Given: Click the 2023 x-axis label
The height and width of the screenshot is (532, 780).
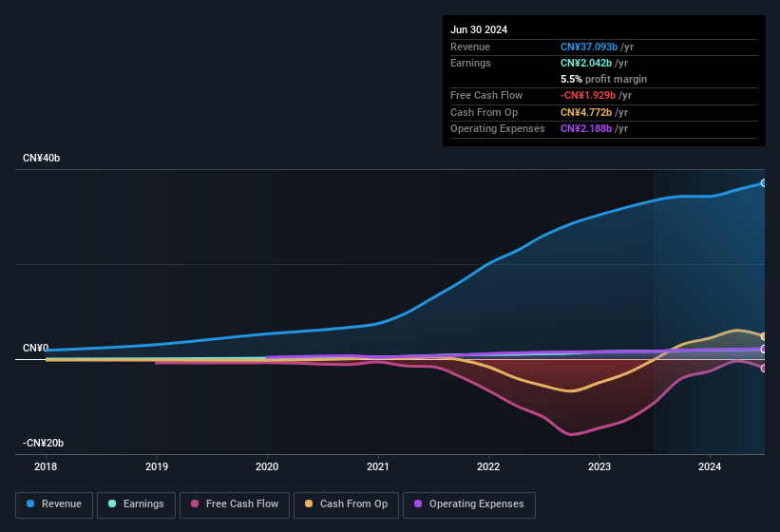Looking at the screenshot, I should [599, 466].
